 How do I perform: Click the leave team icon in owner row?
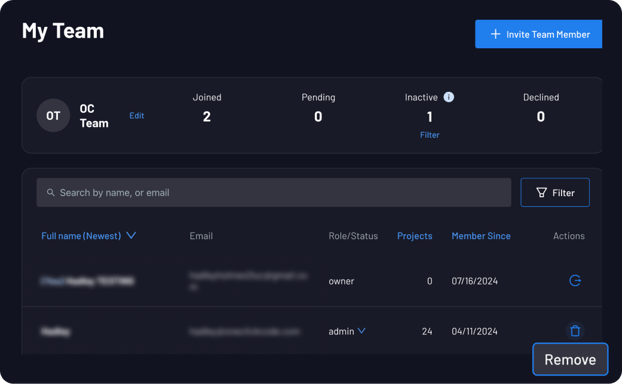tap(575, 281)
